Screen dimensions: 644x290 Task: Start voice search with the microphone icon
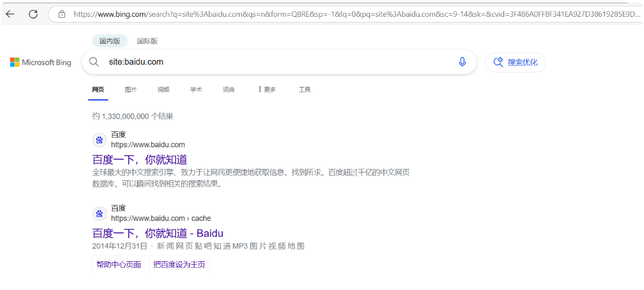[463, 62]
